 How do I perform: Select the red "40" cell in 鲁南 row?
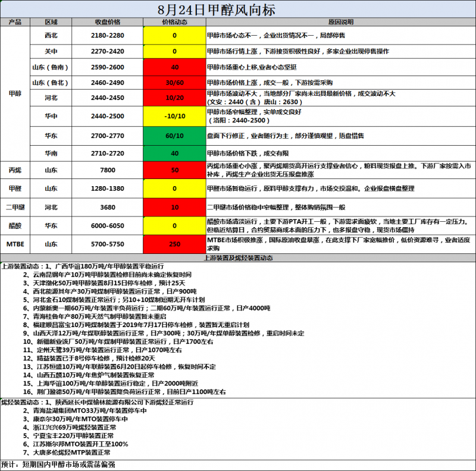pos(174,67)
